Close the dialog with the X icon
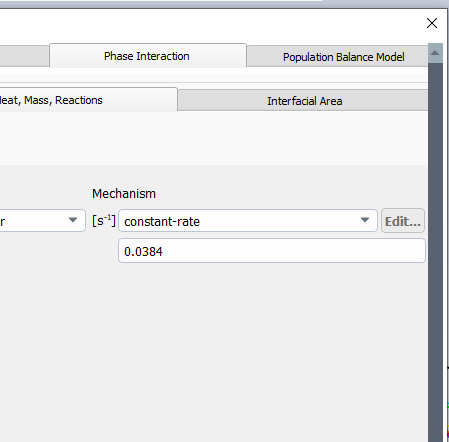 (432, 23)
